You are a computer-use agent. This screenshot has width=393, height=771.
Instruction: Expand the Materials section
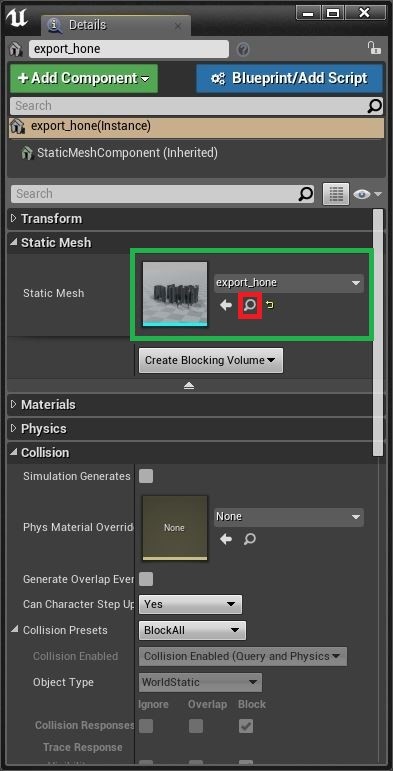click(x=14, y=404)
